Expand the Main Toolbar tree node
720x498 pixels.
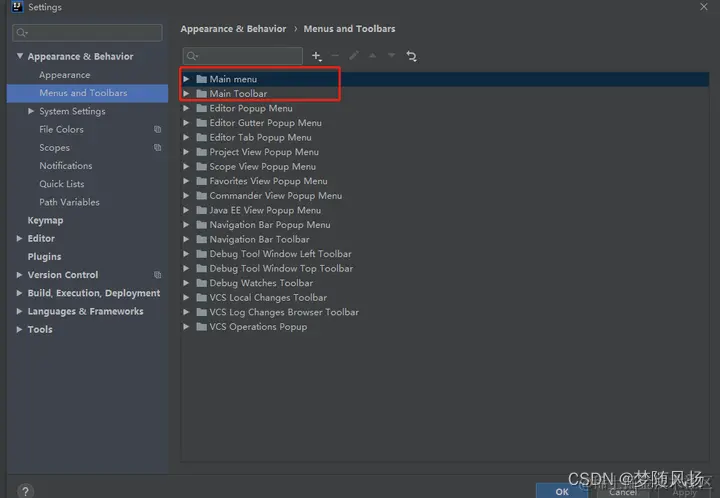pos(186,94)
